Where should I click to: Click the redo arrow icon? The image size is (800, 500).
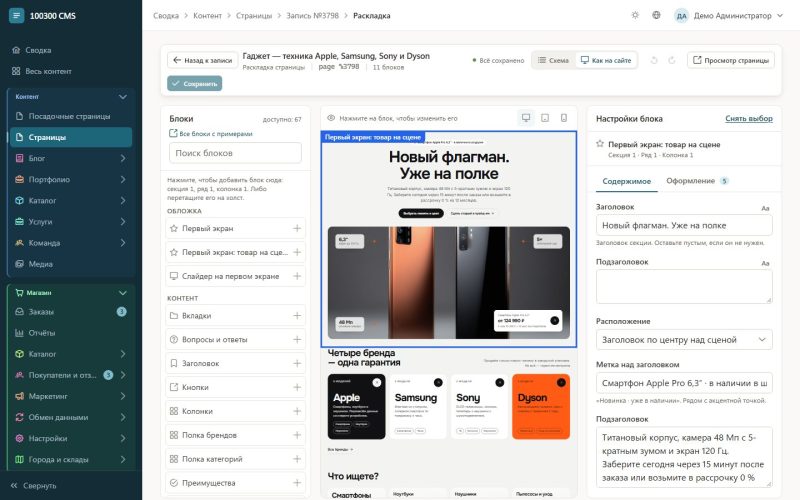point(672,60)
